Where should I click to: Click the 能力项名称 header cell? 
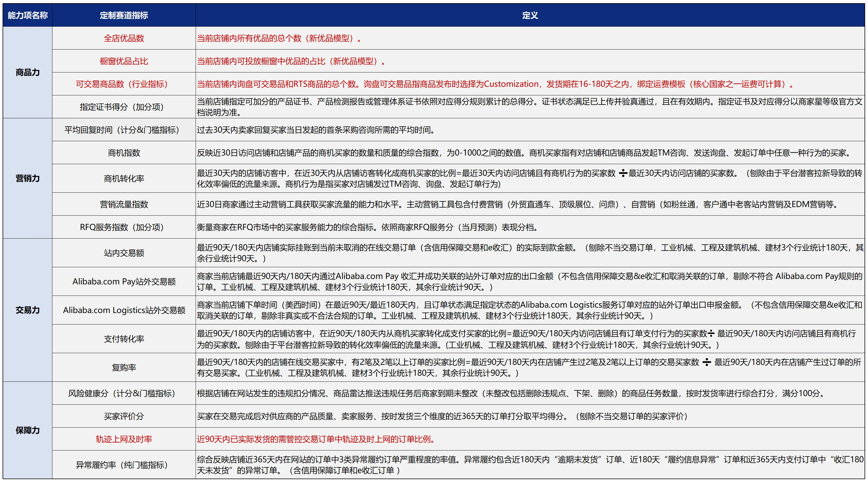27,15
